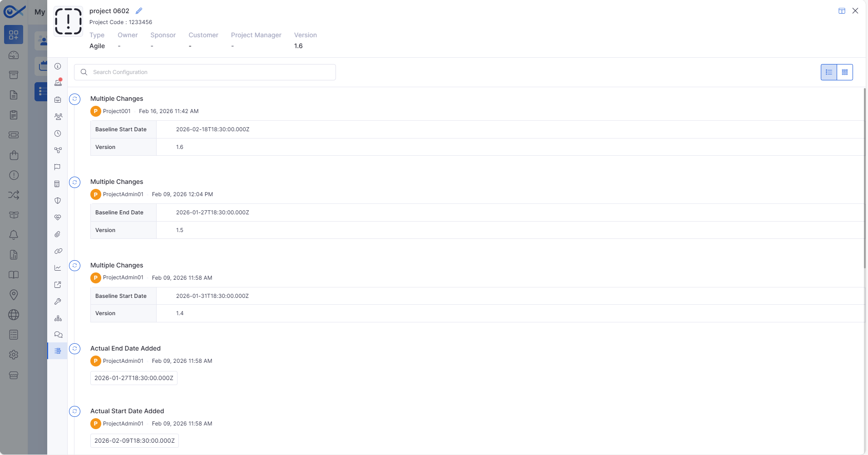
Task: Select the activity log tab in sidebar
Action: click(58, 351)
